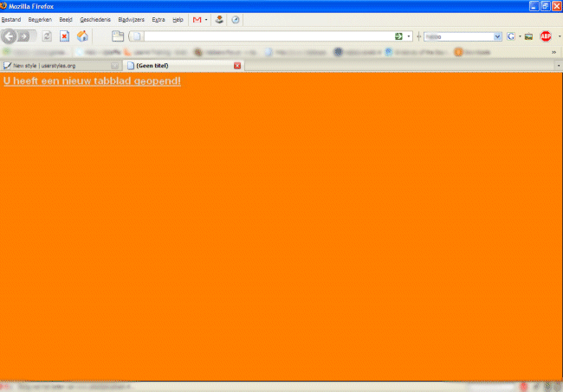
Task: Click the userstyles.org tab's pencil favicon
Action: (7, 66)
